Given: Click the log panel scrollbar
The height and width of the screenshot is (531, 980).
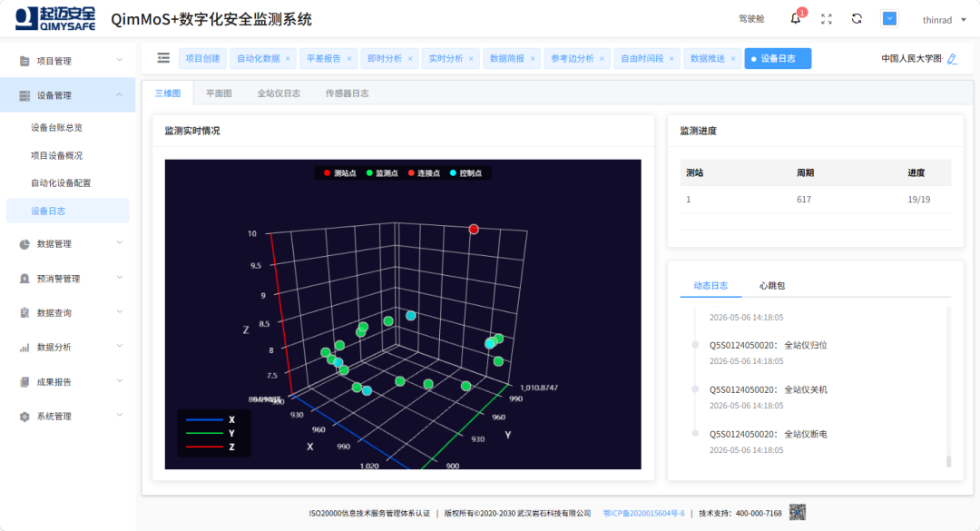Looking at the screenshot, I should (948, 461).
